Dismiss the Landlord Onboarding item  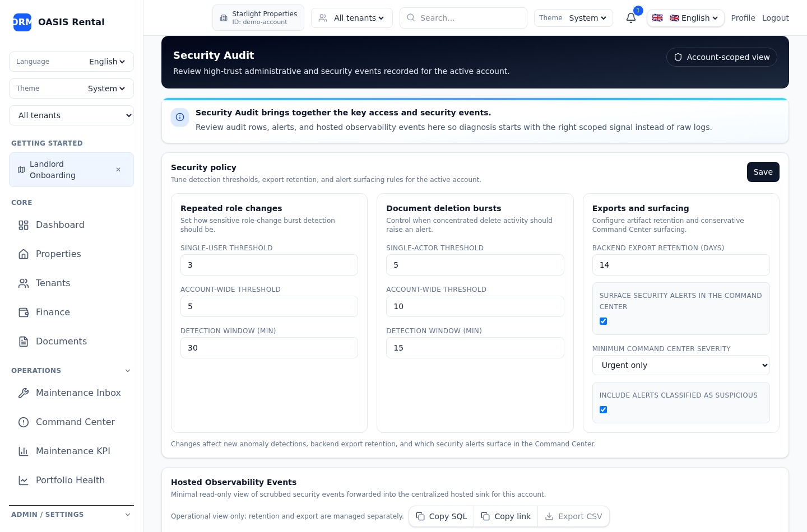point(118,170)
